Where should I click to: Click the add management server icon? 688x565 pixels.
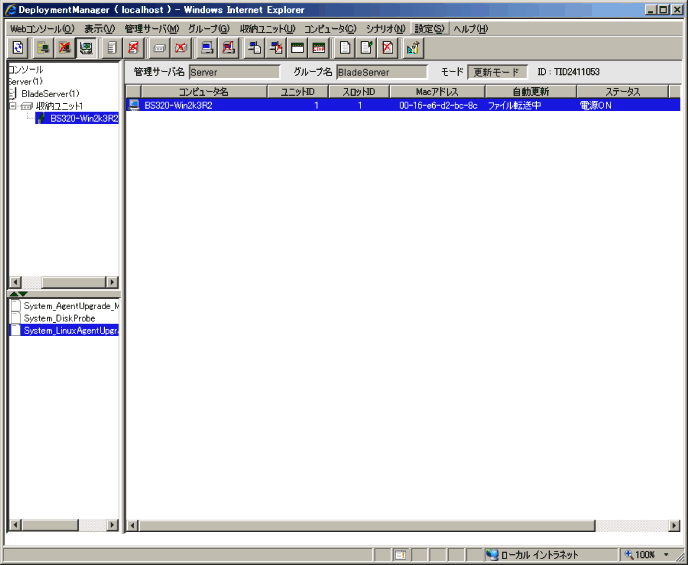tap(43, 48)
